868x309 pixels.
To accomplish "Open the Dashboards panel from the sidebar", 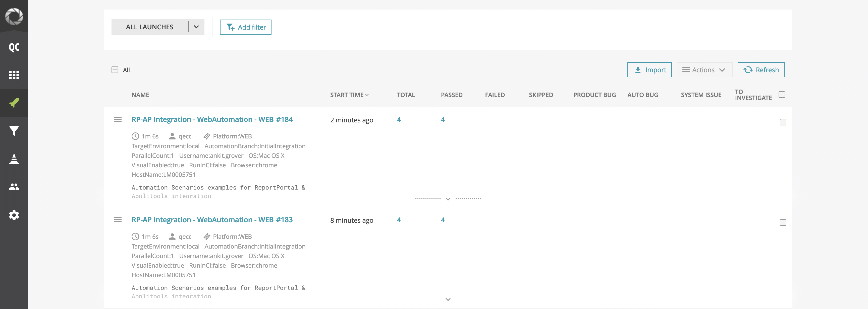I will [x=14, y=75].
